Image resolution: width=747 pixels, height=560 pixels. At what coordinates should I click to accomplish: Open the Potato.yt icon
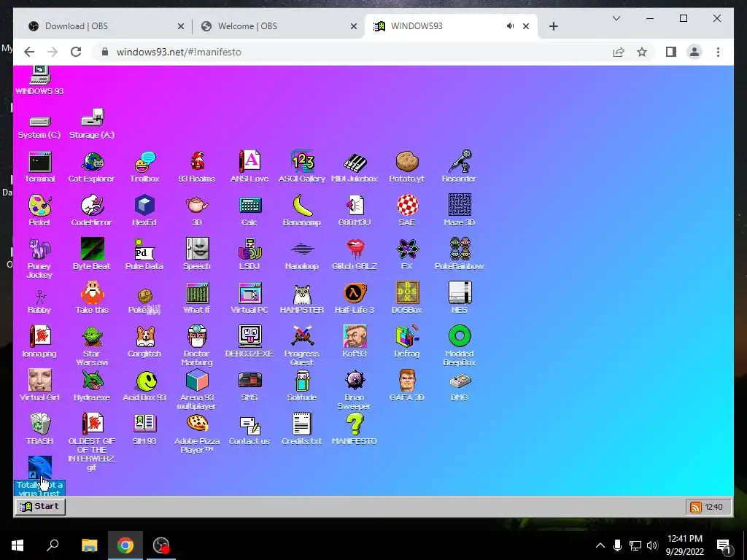click(407, 167)
